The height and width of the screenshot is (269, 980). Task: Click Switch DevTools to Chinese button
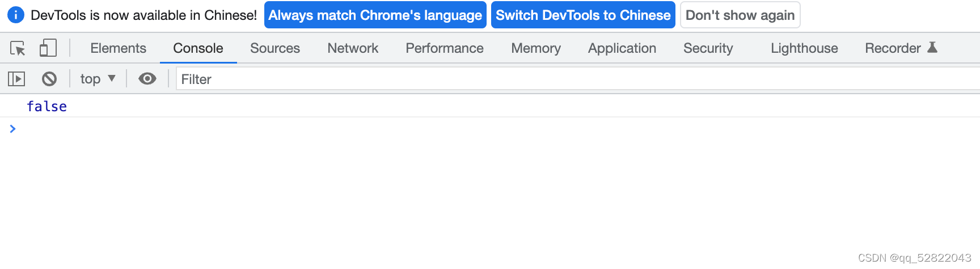click(583, 15)
